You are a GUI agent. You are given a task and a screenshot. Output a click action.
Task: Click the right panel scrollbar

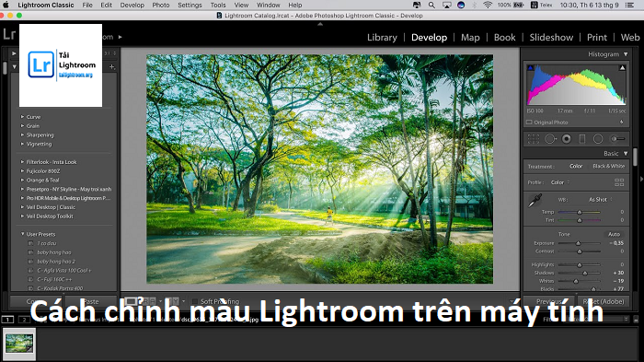[635, 157]
